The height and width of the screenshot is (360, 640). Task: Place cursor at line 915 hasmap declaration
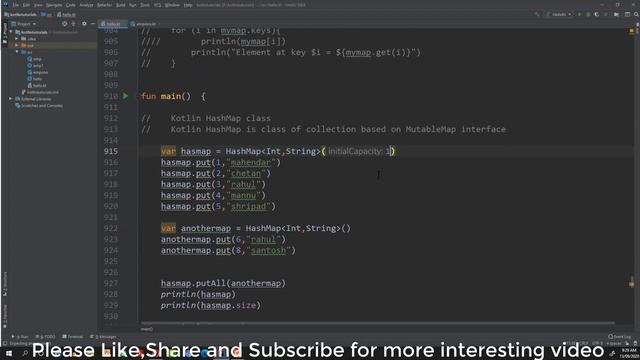[x=278, y=151]
